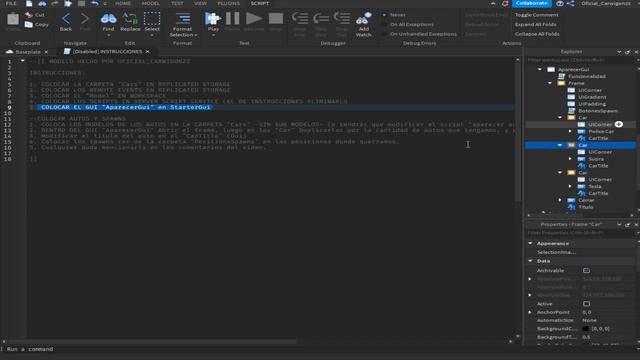The height and width of the screenshot is (360, 640).
Task: Collapse the Frame tree node
Action: 550,83
